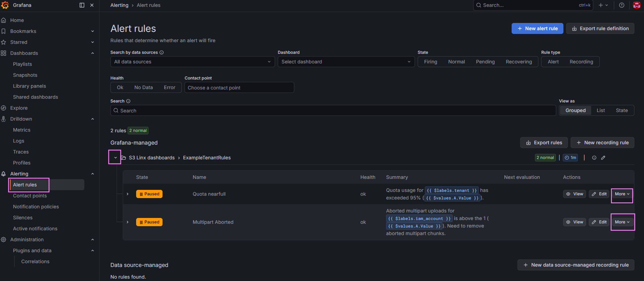Click Export rule definition button

pos(600,28)
